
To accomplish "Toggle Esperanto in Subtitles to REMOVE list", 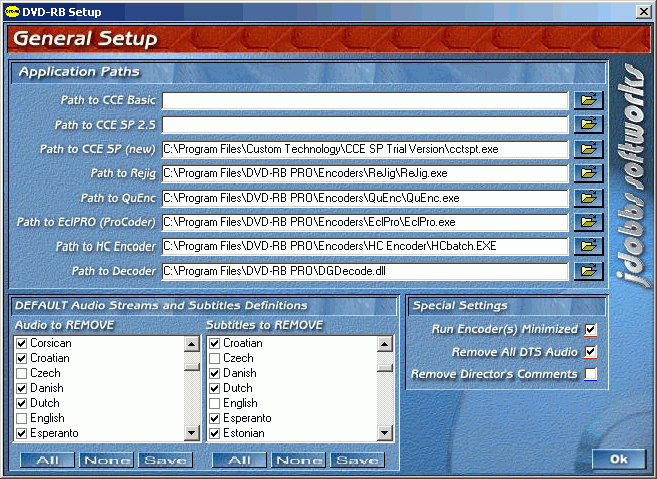I will click(x=215, y=418).
